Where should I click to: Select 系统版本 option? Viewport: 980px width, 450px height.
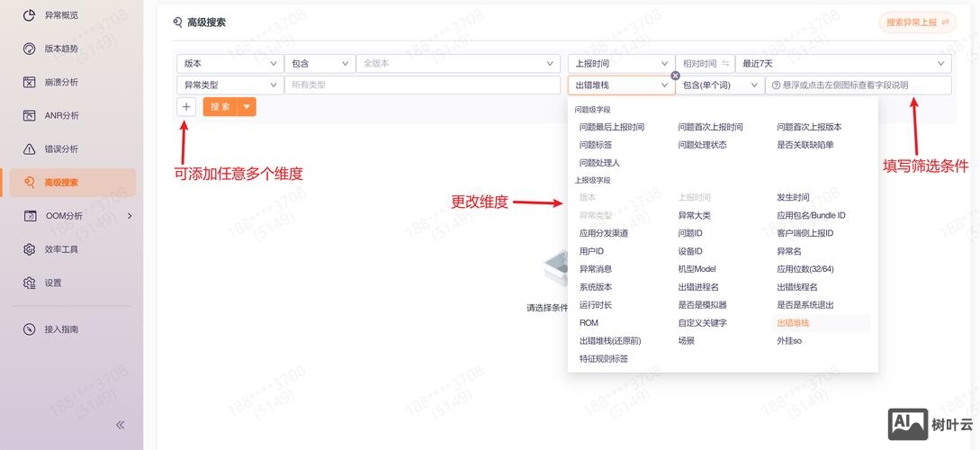pyautogui.click(x=595, y=287)
